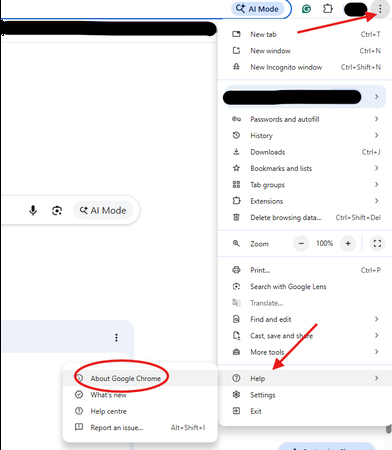Expand Tab groups submenu arrow

376,184
